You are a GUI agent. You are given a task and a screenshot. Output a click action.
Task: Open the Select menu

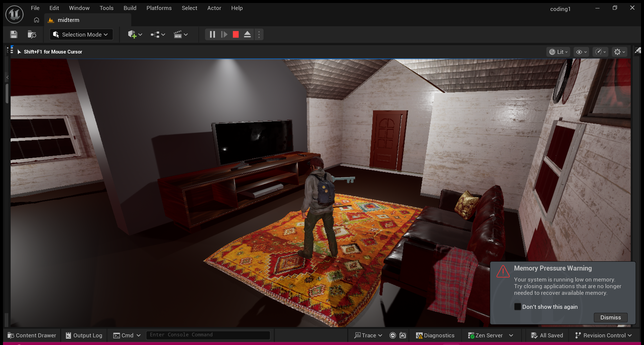pos(189,8)
